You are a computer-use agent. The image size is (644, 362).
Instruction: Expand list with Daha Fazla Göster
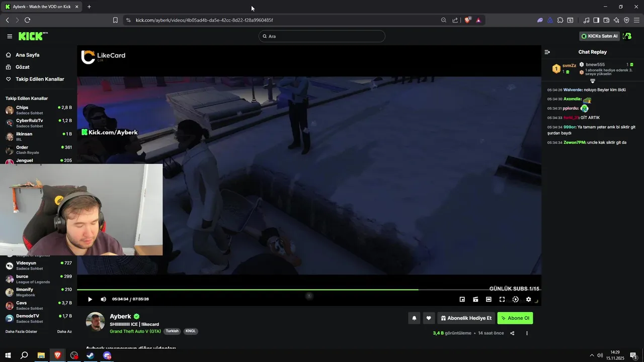(x=21, y=331)
